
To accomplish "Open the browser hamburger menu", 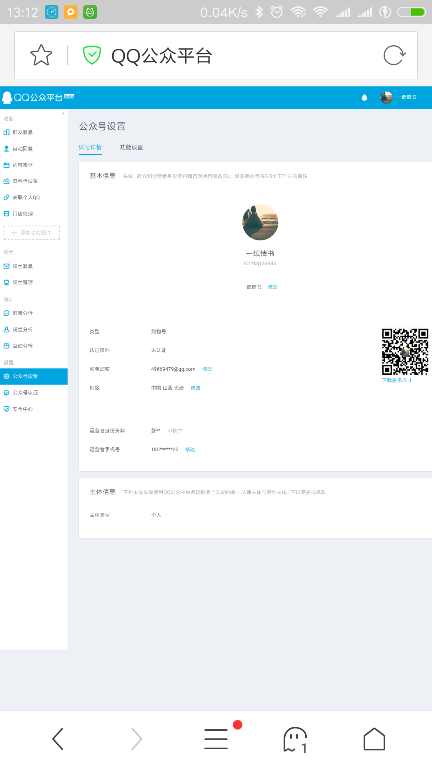I will click(x=216, y=739).
